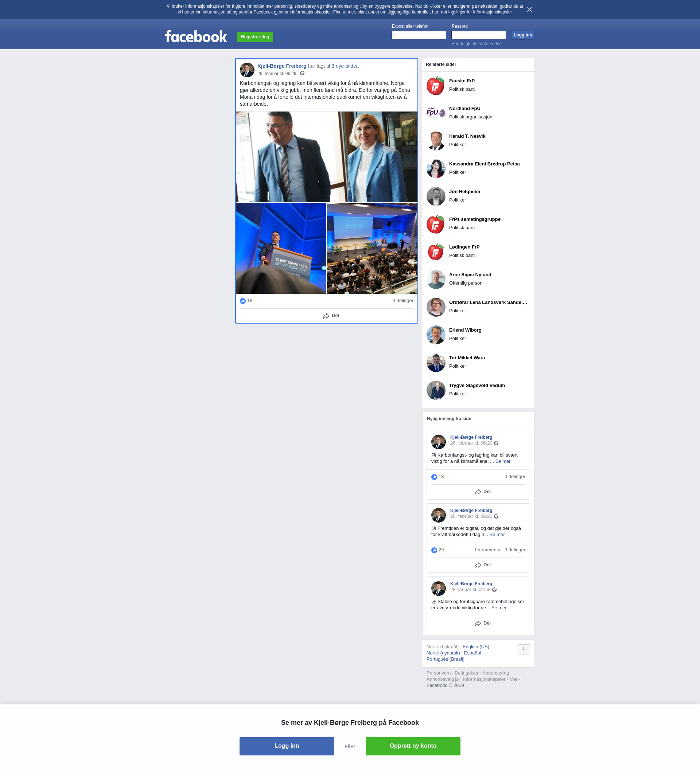Click the main post timestamp 26. februar kl. 06:29

277,74
